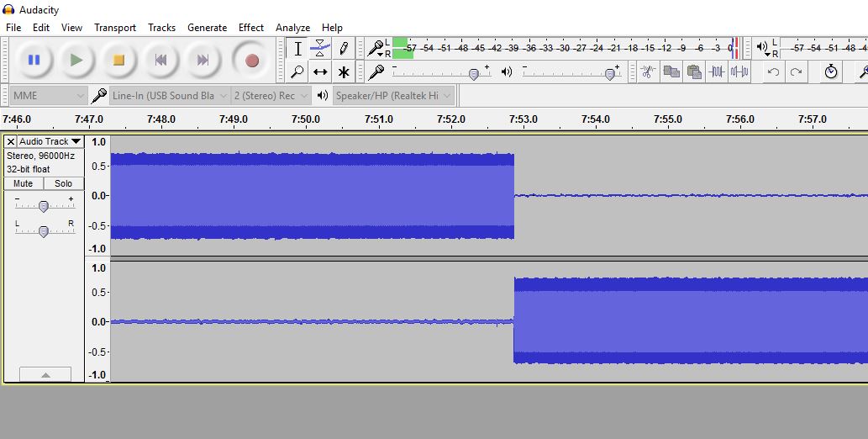Click the Trim audio icon
The height and width of the screenshot is (439, 868).
pos(716,71)
